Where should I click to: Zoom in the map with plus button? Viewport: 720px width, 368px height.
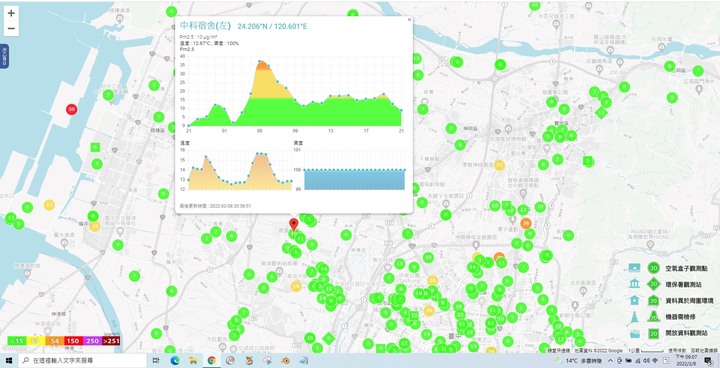tap(11, 13)
